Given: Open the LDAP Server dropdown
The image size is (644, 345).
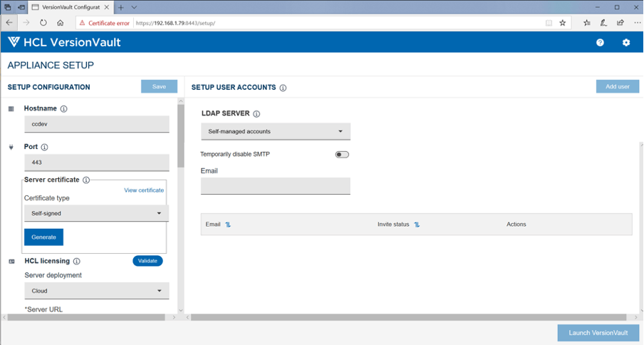Looking at the screenshot, I should pyautogui.click(x=276, y=131).
